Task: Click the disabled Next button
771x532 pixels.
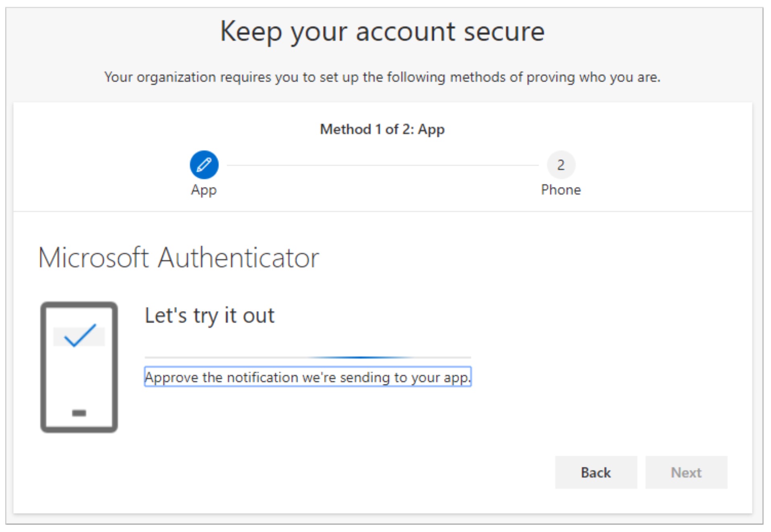Action: tap(686, 472)
